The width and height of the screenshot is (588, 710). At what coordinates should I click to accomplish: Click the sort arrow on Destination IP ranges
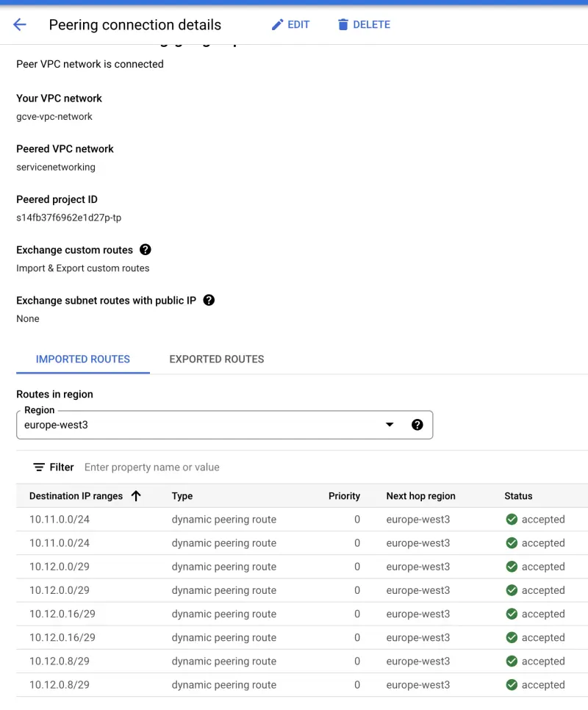[x=135, y=495]
